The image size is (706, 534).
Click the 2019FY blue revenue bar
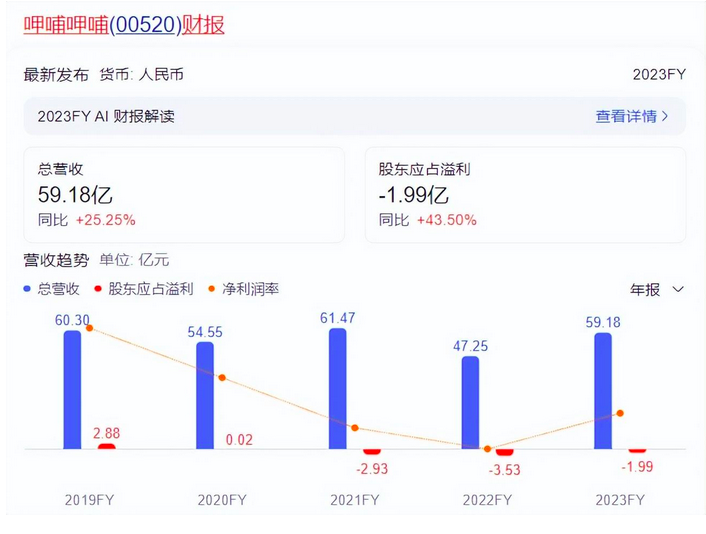pyautogui.click(x=72, y=389)
